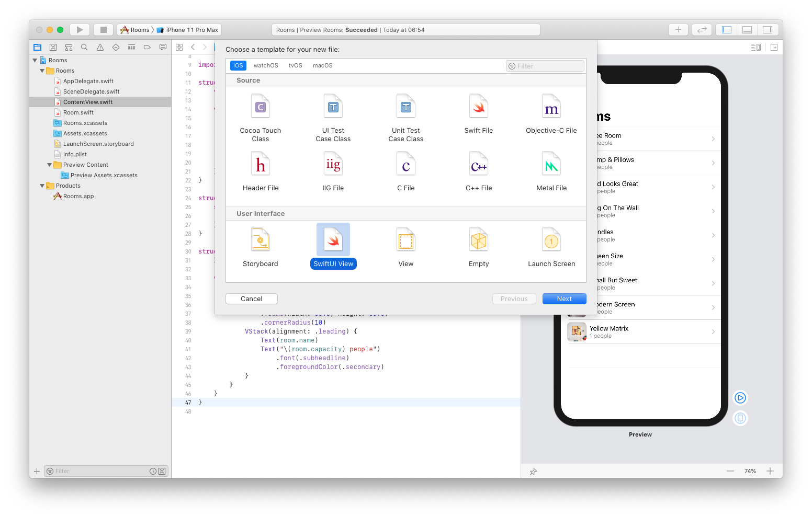Collapse the Rooms folder

tap(42, 71)
